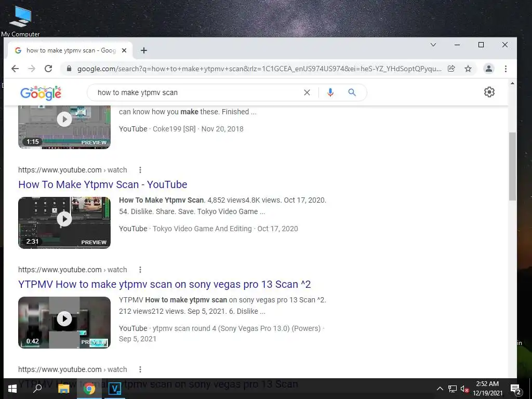The width and height of the screenshot is (532, 399).
Task: Edit the Google search query box
Action: click(197, 92)
